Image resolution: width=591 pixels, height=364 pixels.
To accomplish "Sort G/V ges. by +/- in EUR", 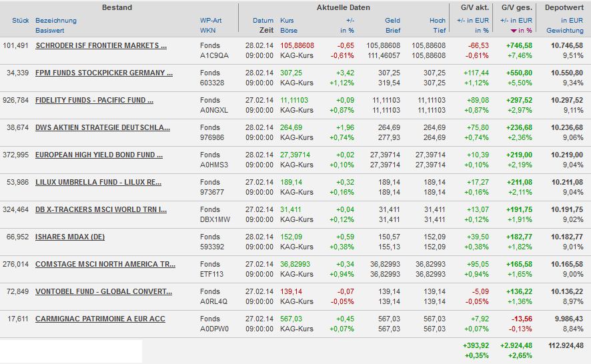I will 516,21.
